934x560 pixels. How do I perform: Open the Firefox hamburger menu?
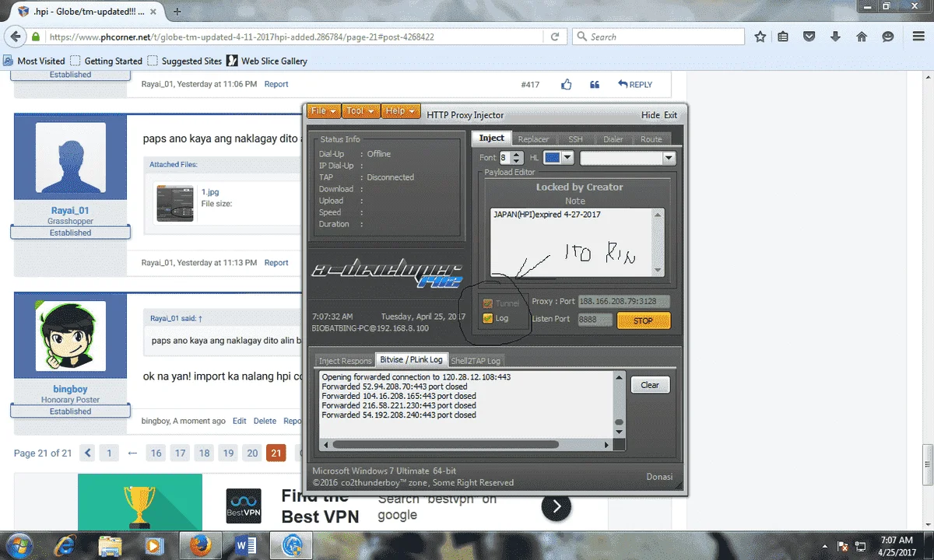[917, 37]
